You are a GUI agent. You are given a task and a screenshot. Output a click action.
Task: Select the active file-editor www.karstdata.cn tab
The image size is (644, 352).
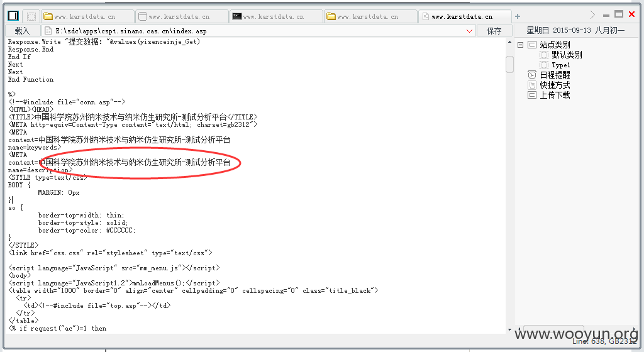[x=465, y=16]
